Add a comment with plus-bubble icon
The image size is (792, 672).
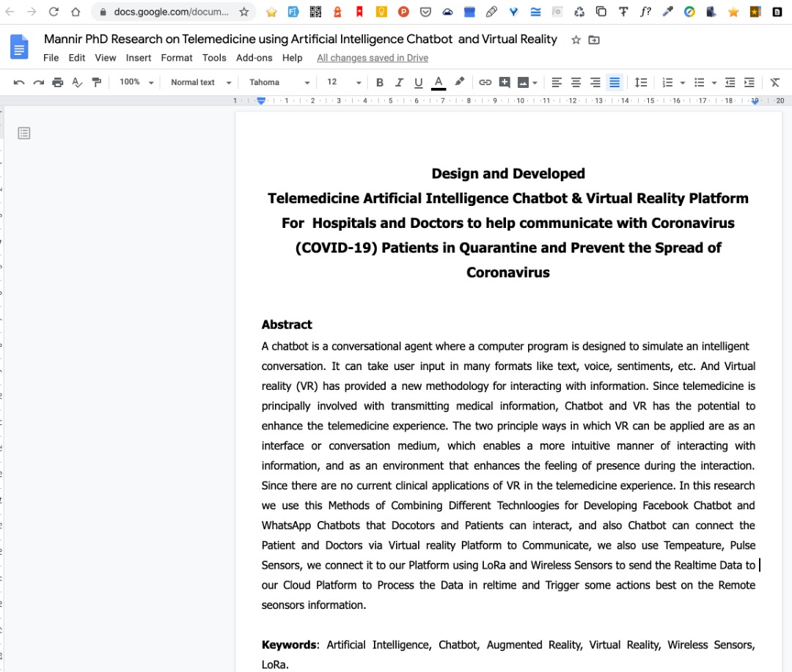[x=504, y=82]
